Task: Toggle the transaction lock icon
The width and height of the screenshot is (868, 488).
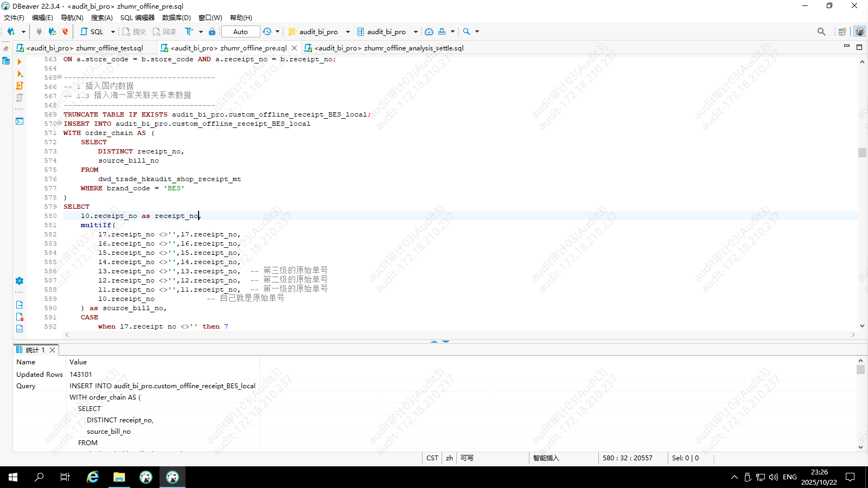Action: pos(212,31)
